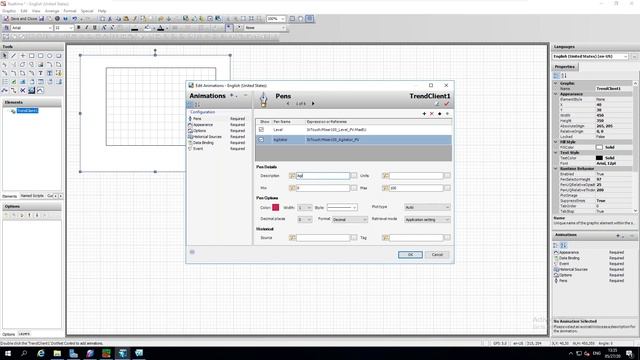
Task: Click the Cut scissors icon in toolbar
Action: tap(110, 19)
